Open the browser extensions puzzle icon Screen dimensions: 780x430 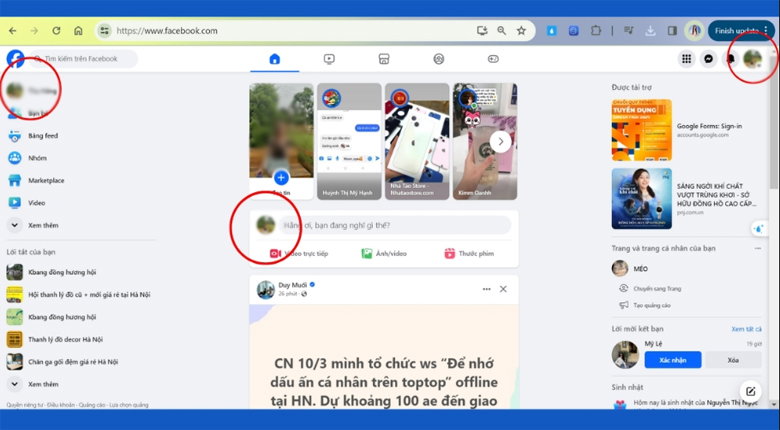pos(595,31)
